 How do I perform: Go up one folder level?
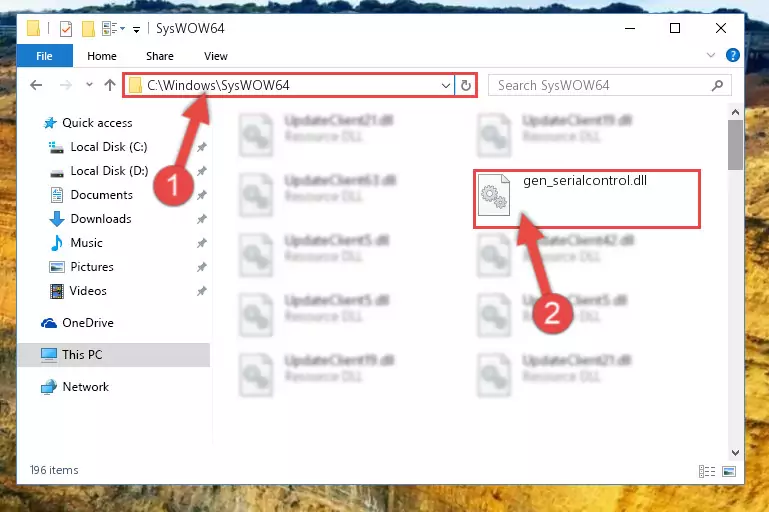[109, 85]
